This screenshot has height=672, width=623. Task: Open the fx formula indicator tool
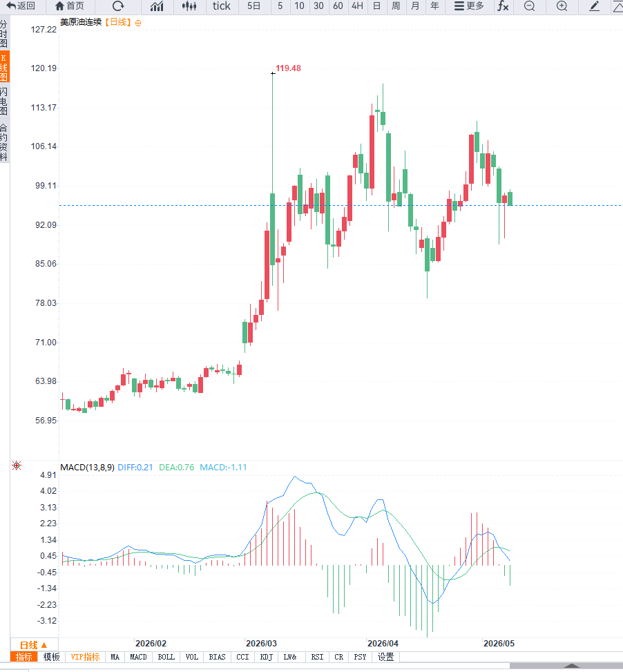(x=503, y=6)
